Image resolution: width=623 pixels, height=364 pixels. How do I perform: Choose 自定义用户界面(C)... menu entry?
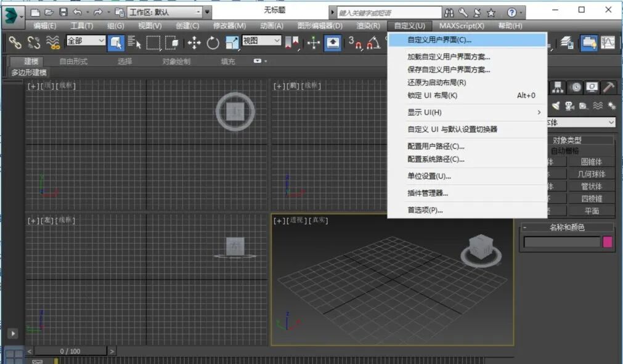pyautogui.click(x=467, y=39)
